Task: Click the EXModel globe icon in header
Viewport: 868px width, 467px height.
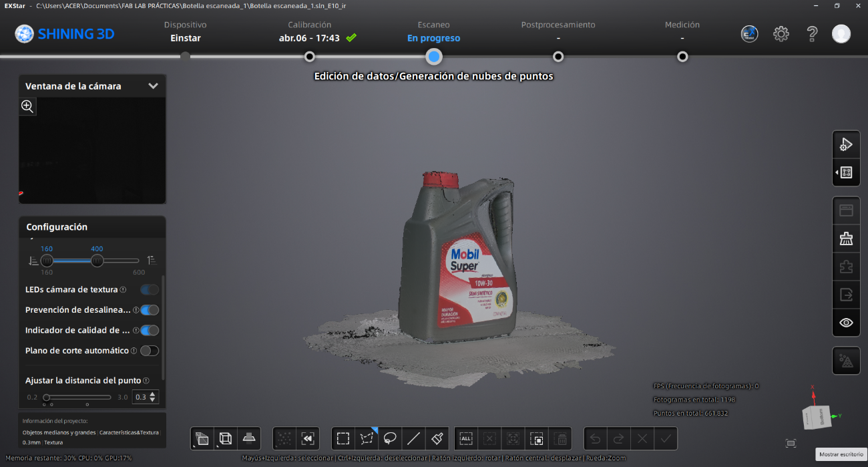Action: pyautogui.click(x=750, y=34)
